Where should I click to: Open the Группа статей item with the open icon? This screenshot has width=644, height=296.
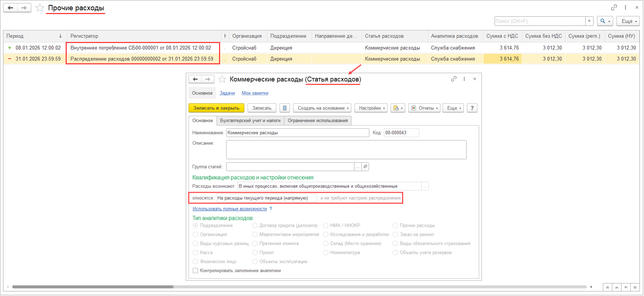[365, 167]
